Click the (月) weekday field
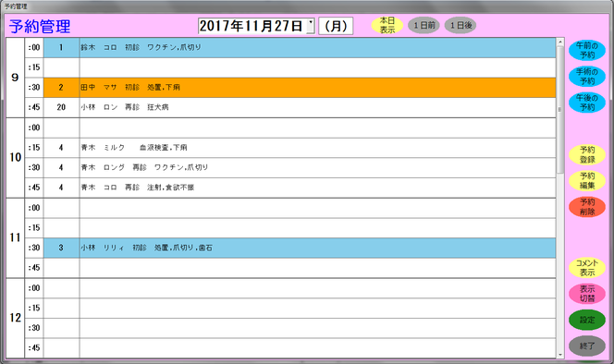 tap(336, 26)
